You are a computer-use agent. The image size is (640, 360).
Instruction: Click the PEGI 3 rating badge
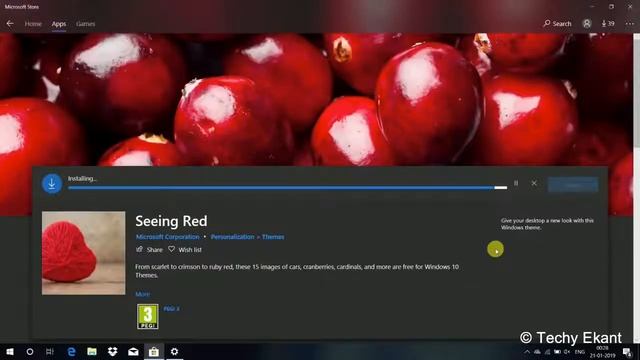[x=148, y=316]
